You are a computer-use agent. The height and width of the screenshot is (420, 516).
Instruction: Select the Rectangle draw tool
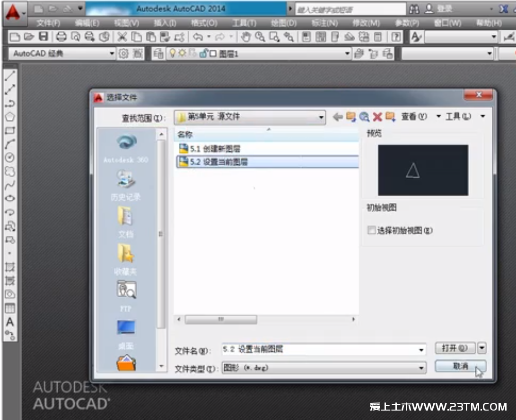pos(9,130)
